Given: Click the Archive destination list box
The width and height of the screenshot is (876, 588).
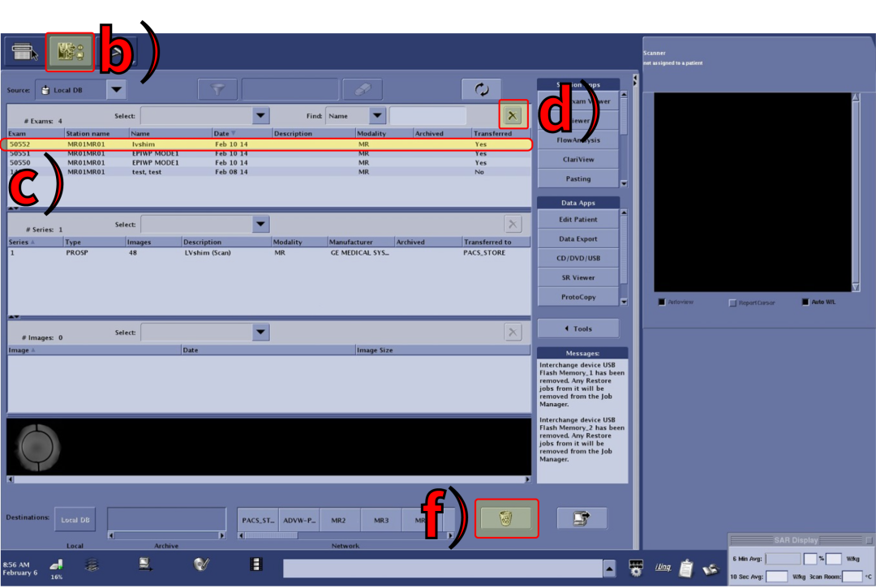Looking at the screenshot, I should (166, 519).
